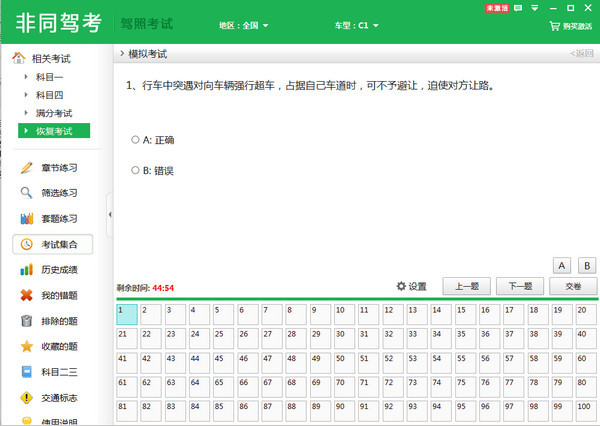Viewport: 600px width, 426px height.
Task: Click the 排除的题 trash can icon
Action: [x=26, y=321]
